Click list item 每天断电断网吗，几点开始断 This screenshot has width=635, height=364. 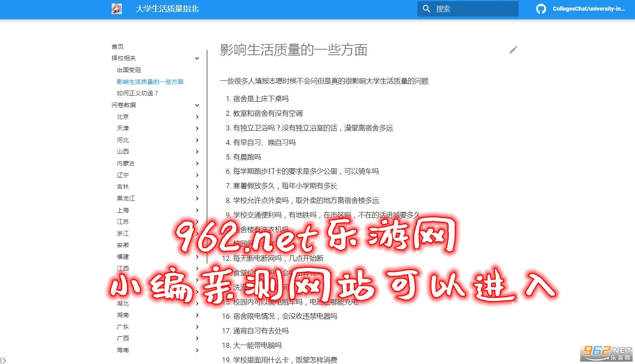click(x=278, y=258)
